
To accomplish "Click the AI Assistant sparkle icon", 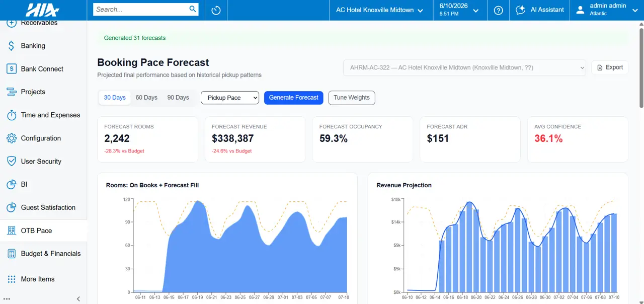I will click(521, 10).
